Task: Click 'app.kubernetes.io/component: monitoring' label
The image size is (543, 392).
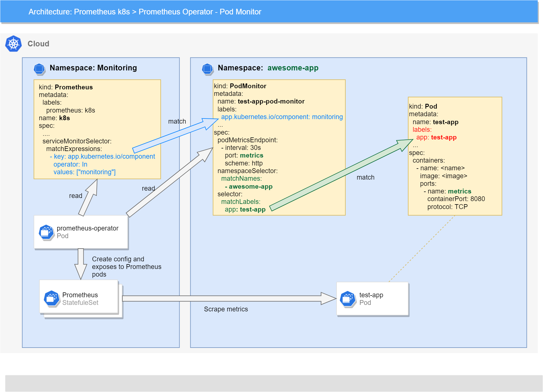Action: point(282,117)
